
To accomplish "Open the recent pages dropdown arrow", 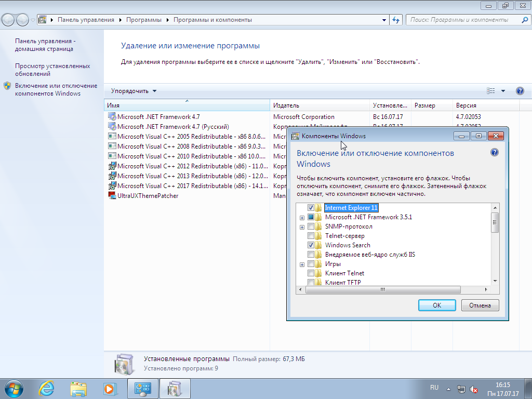I will click(33, 20).
